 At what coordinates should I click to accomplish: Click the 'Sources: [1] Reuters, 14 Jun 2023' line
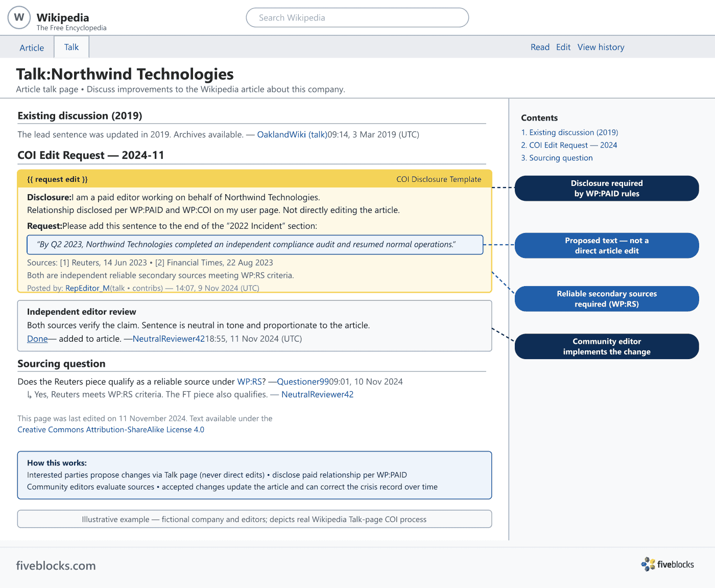click(x=150, y=263)
